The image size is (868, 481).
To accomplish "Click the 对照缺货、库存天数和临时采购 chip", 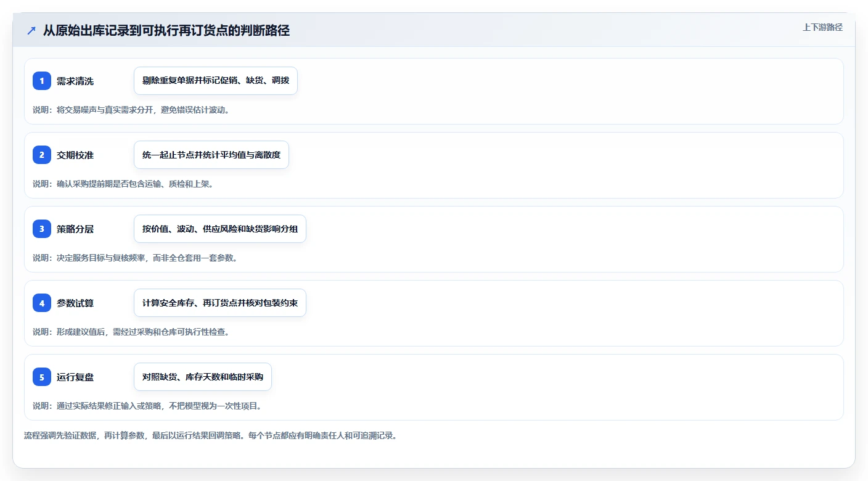I will point(203,377).
